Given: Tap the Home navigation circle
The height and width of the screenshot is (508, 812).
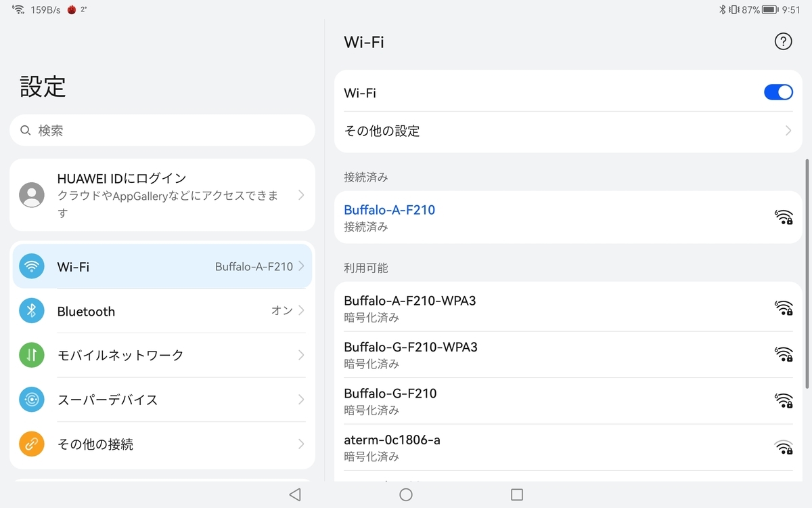Looking at the screenshot, I should click(x=406, y=494).
